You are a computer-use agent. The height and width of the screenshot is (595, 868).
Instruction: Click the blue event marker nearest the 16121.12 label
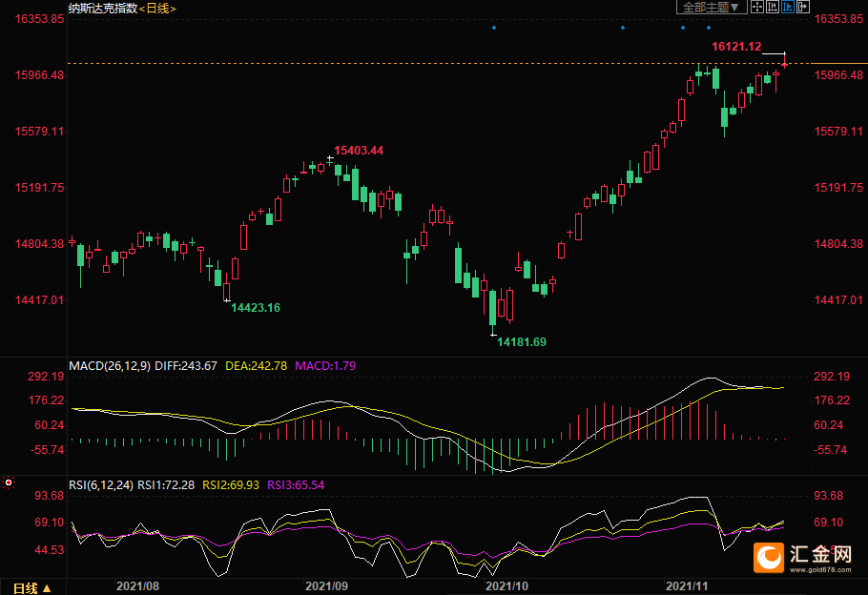(709, 28)
